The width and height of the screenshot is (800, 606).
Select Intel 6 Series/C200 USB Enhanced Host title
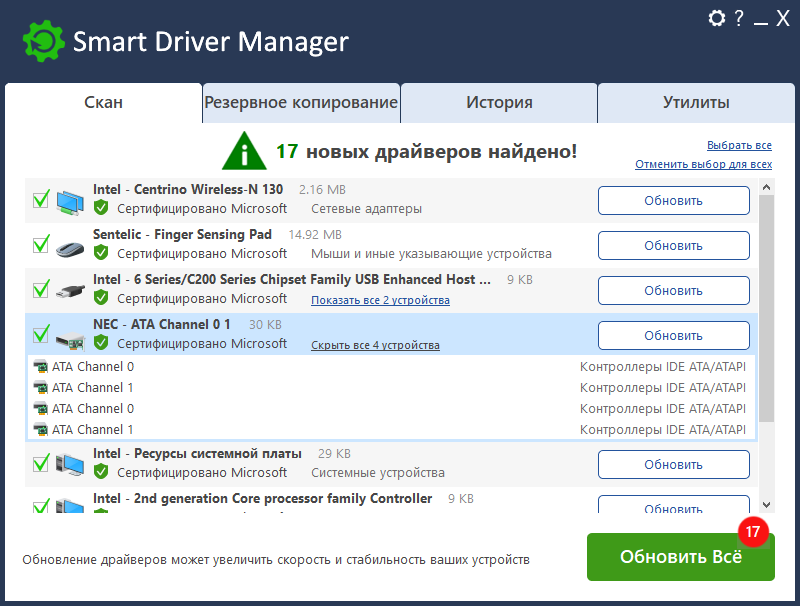point(292,280)
